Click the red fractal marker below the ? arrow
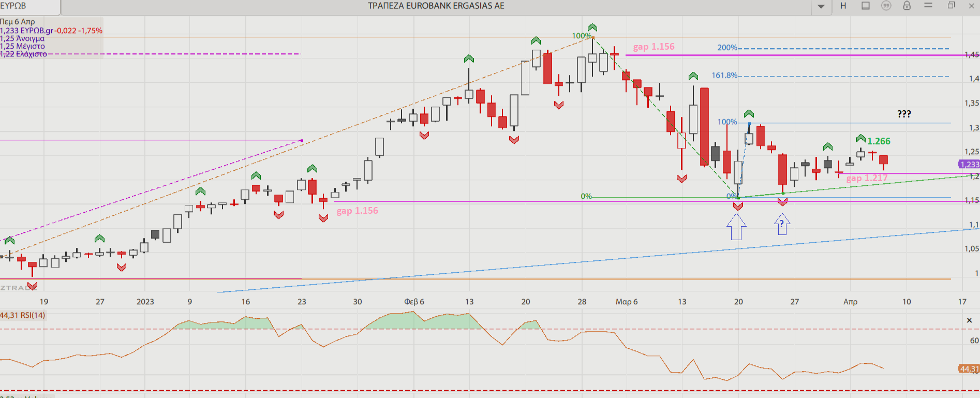This screenshot has height=398, width=980. [782, 202]
